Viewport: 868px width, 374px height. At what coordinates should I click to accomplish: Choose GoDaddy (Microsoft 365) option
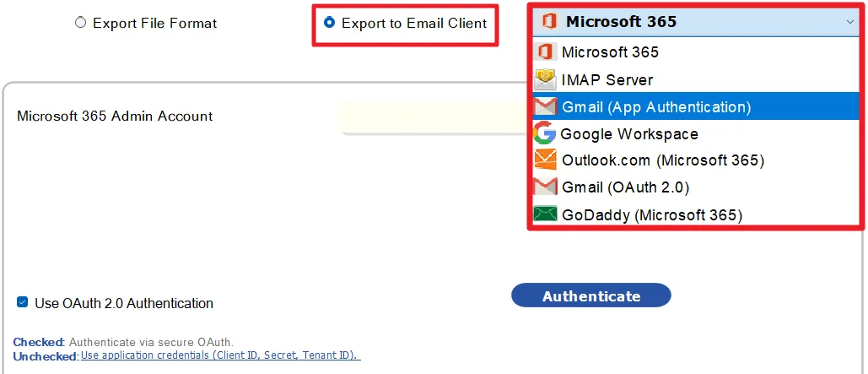click(695, 214)
